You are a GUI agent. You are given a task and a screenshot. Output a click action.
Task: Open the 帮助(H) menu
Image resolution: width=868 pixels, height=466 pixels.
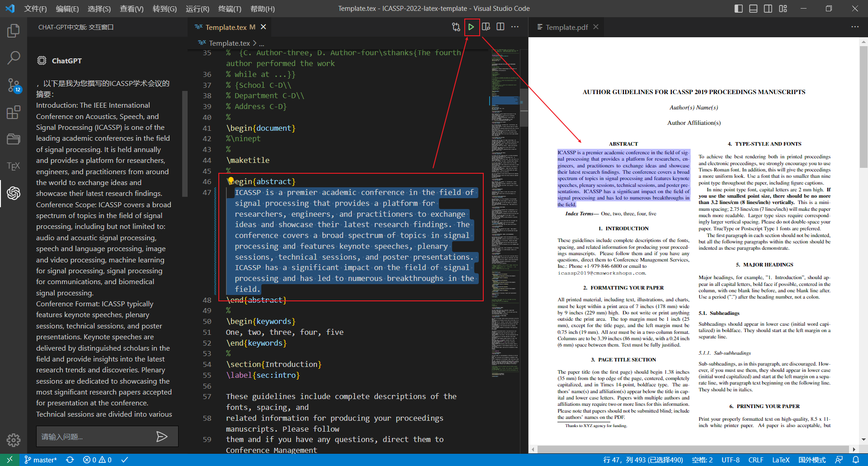pyautogui.click(x=262, y=9)
